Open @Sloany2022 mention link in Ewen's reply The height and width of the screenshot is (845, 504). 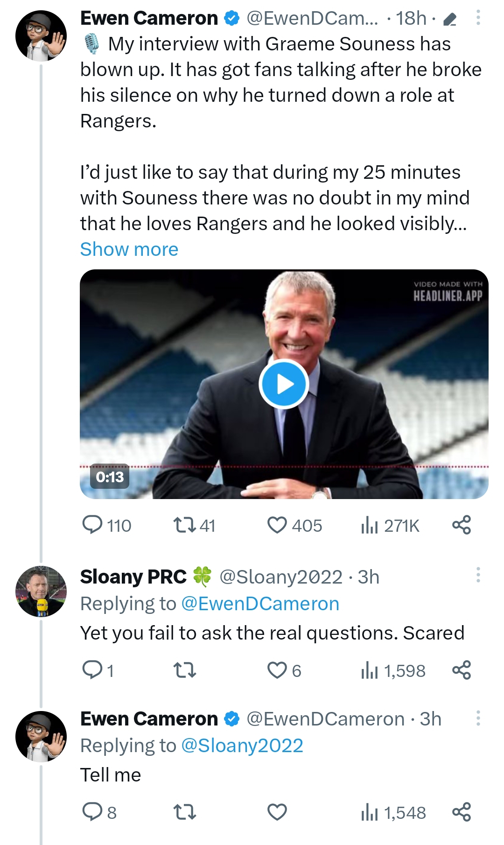[242, 746]
